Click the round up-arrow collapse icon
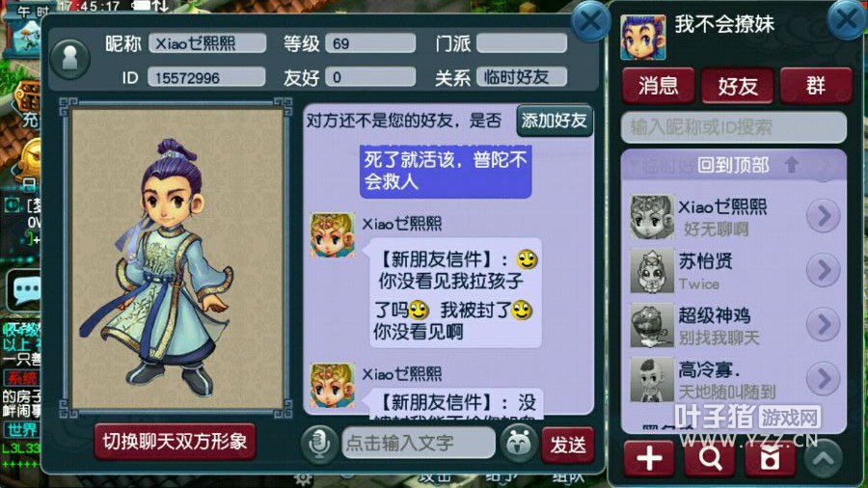 (x=824, y=458)
